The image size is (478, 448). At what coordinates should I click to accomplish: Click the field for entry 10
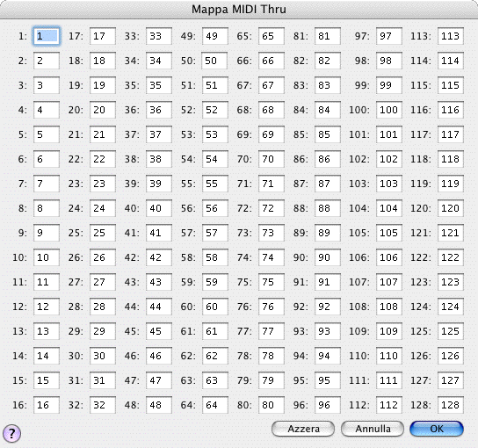[47, 257]
